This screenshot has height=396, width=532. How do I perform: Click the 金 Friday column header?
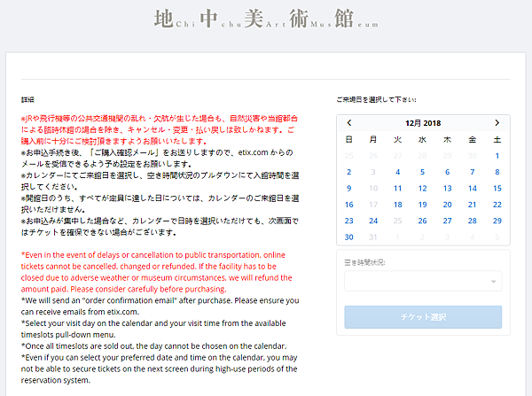(473, 139)
